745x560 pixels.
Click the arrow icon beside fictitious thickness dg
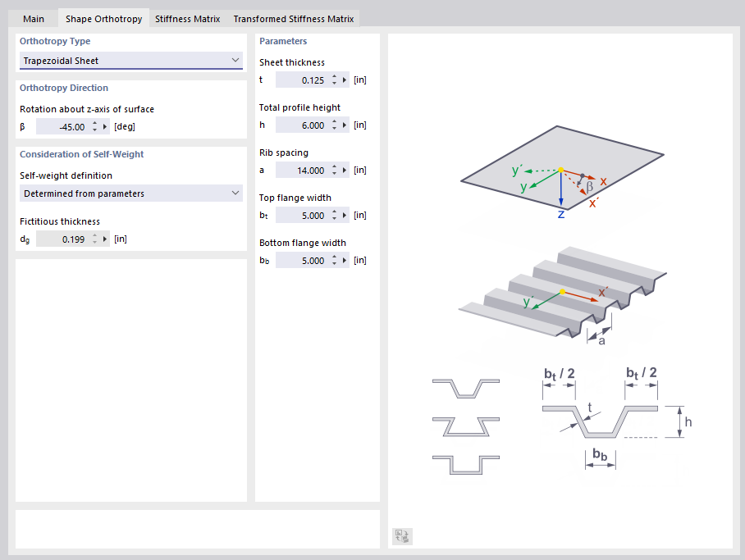point(105,238)
